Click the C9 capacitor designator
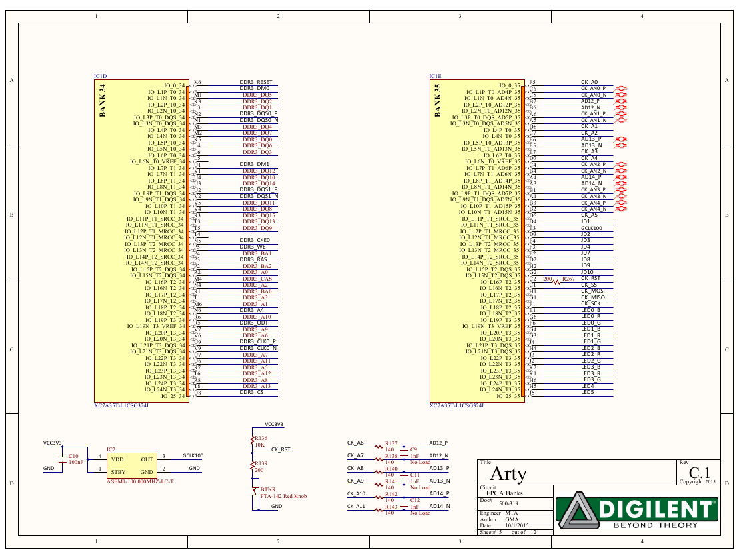 pyautogui.click(x=414, y=450)
